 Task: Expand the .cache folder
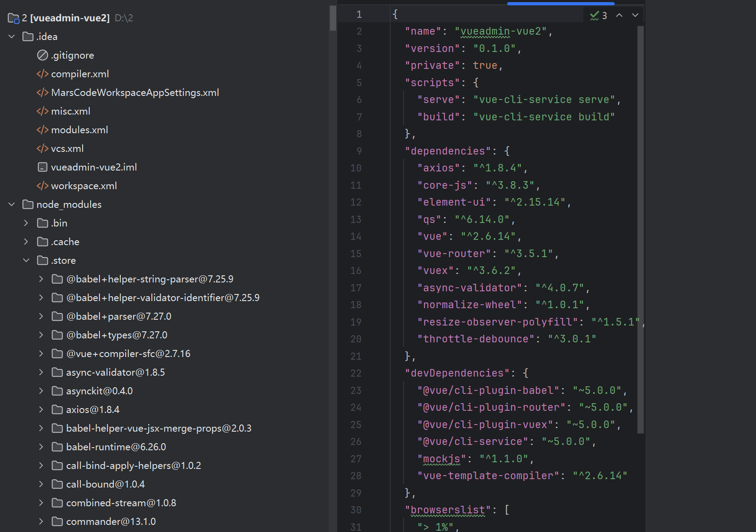click(26, 242)
